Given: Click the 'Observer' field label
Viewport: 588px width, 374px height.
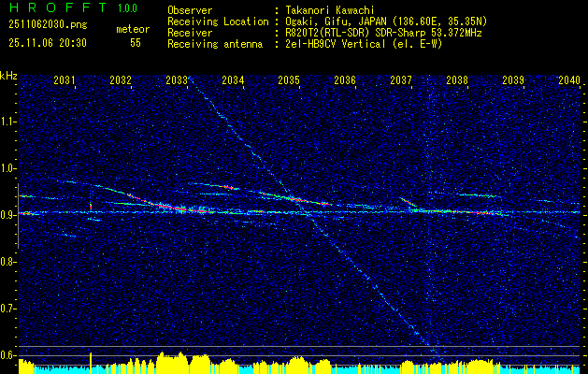Looking at the screenshot, I should coord(190,10).
